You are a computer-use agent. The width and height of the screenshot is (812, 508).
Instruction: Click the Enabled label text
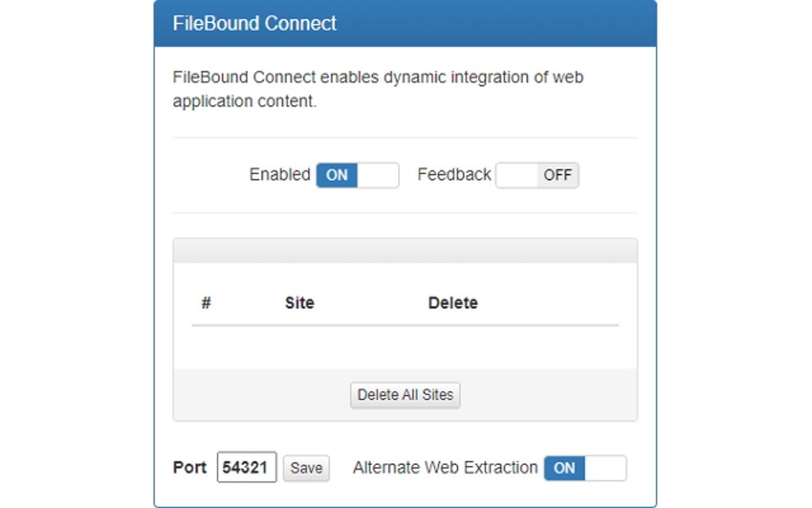[280, 174]
